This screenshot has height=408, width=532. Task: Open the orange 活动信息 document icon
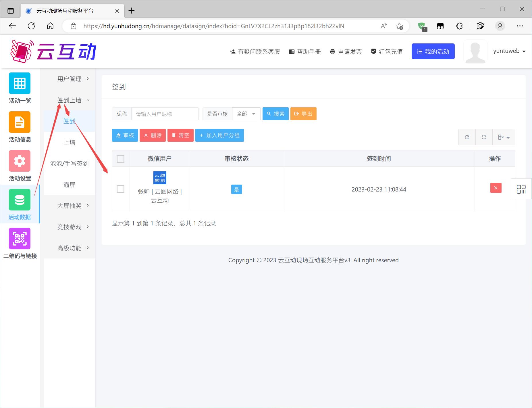pos(20,122)
